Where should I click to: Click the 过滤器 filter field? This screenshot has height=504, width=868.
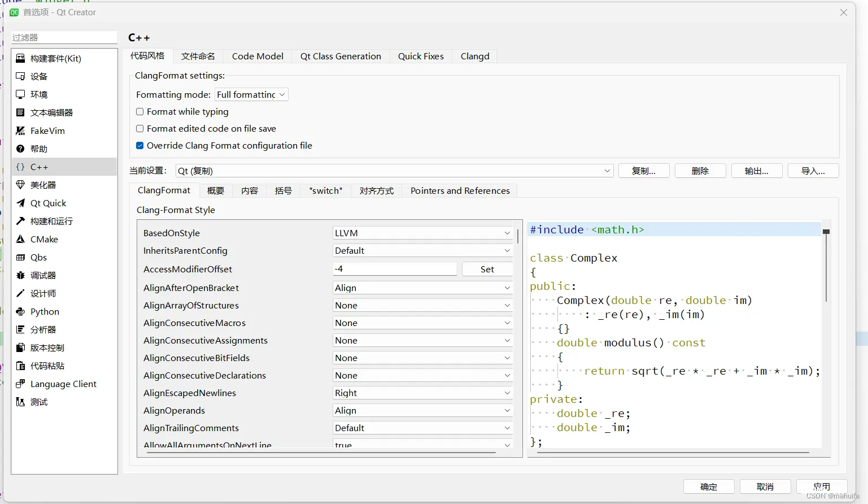tap(64, 37)
